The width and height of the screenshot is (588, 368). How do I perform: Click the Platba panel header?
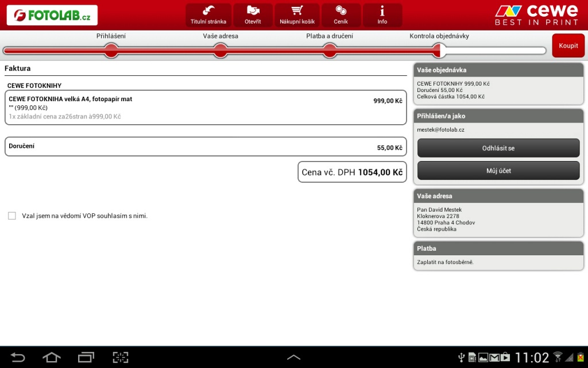click(x=498, y=248)
